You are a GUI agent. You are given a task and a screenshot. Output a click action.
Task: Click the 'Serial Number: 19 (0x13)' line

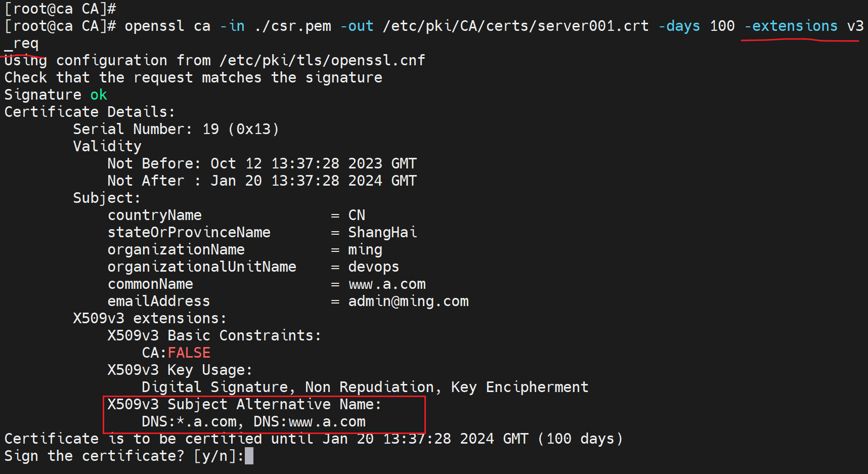pos(176,129)
